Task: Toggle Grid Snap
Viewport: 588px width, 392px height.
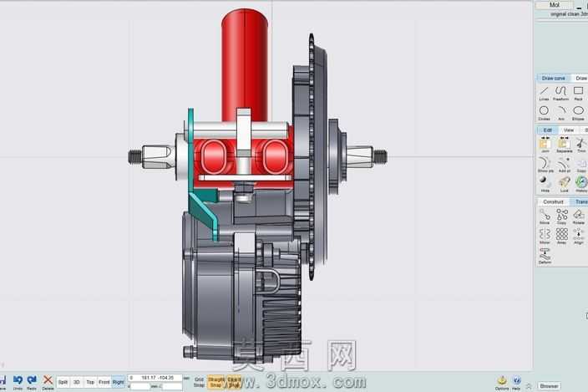Action: (199, 382)
